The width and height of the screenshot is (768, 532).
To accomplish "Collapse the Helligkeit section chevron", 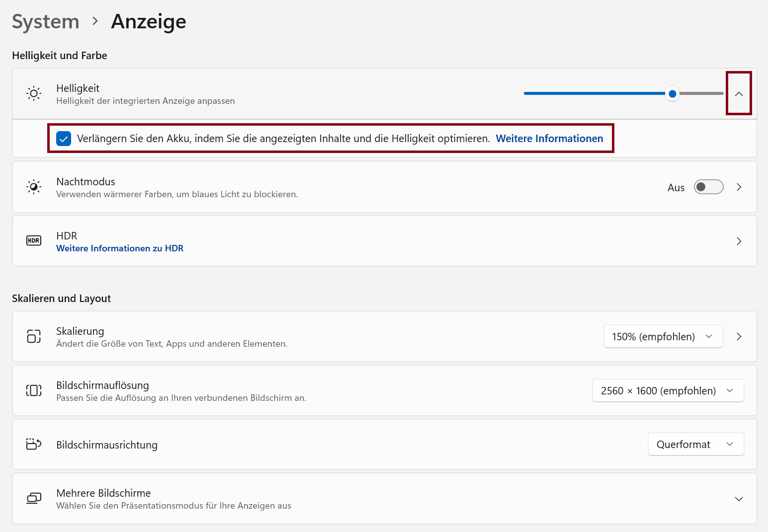I will coord(739,93).
